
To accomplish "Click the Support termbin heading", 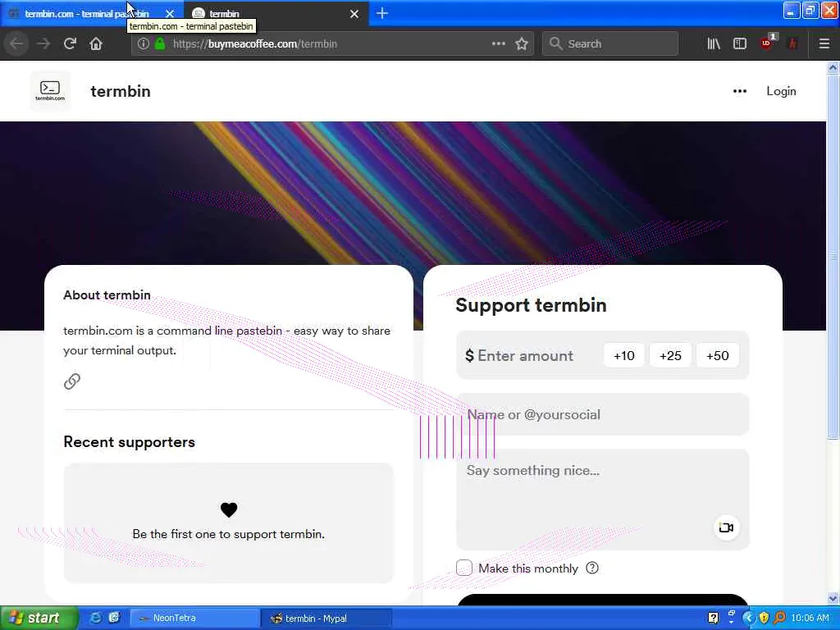I will pyautogui.click(x=531, y=305).
